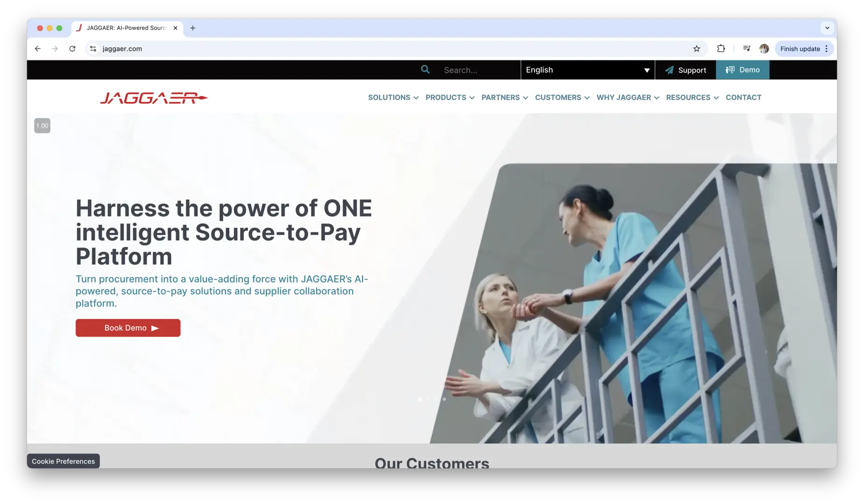Close the JAGGAER browser tab
Viewport: 864px width, 504px height.
(176, 28)
